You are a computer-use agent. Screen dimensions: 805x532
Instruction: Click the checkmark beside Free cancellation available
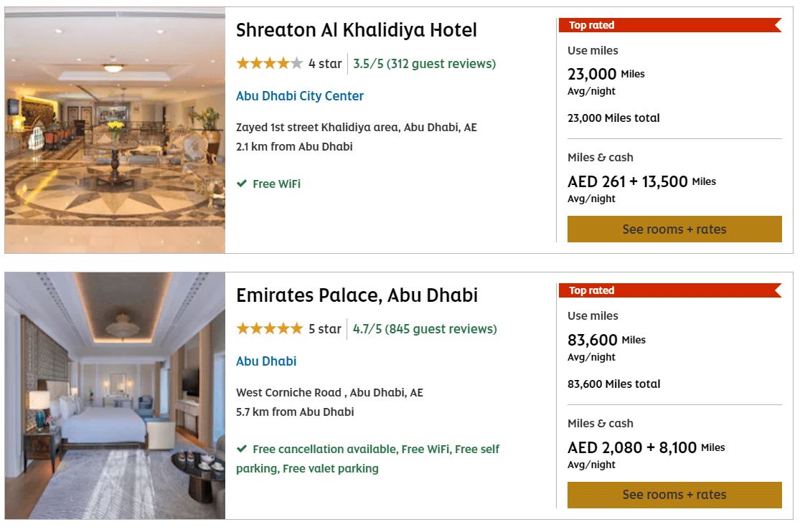coord(242,450)
